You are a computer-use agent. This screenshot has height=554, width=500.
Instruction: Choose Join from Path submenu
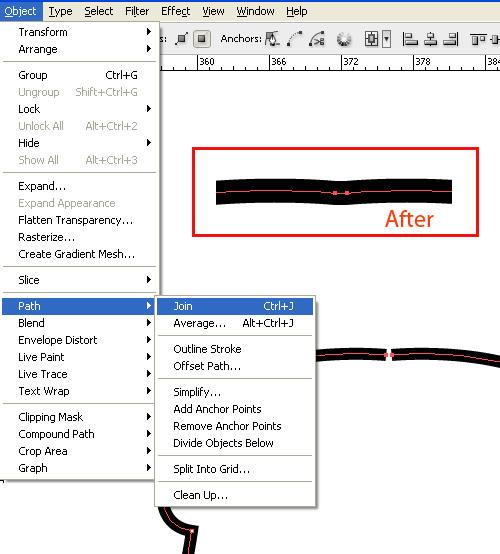(235, 306)
